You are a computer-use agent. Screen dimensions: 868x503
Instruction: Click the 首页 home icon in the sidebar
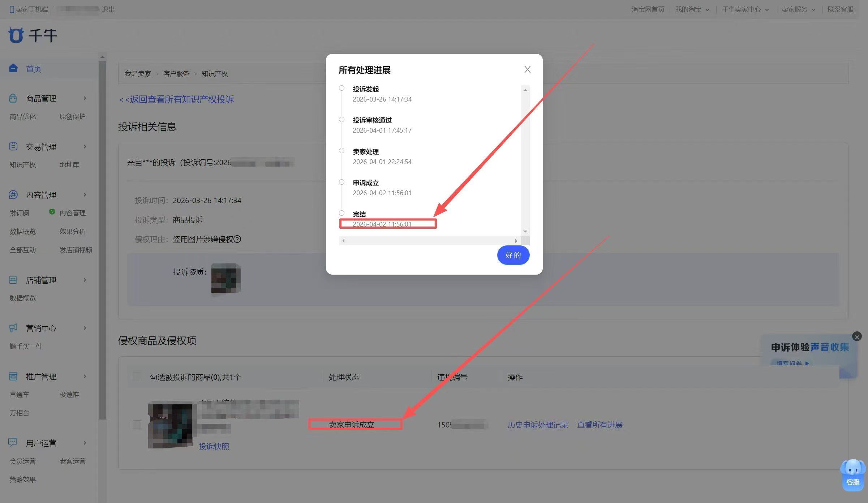click(x=13, y=68)
